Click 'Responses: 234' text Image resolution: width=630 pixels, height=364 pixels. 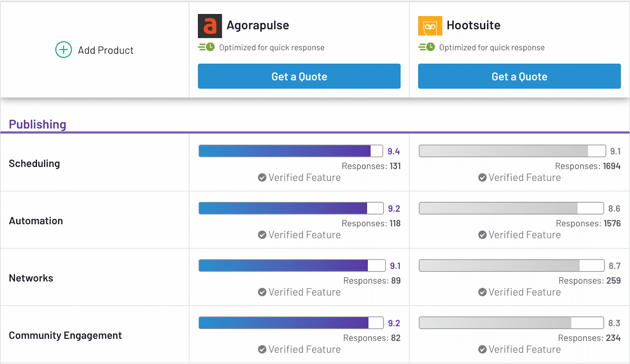click(x=589, y=338)
